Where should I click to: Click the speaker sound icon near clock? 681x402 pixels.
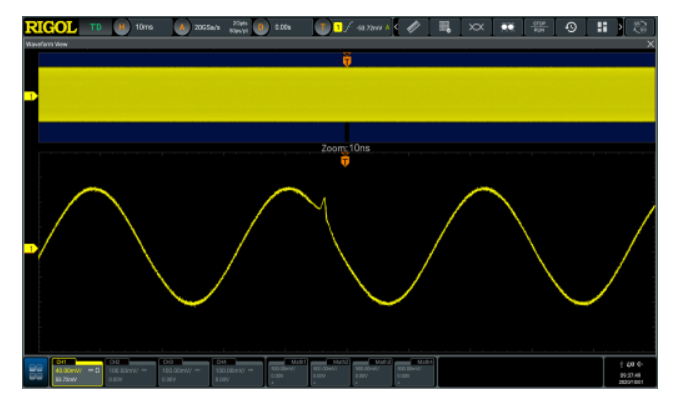tap(639, 364)
